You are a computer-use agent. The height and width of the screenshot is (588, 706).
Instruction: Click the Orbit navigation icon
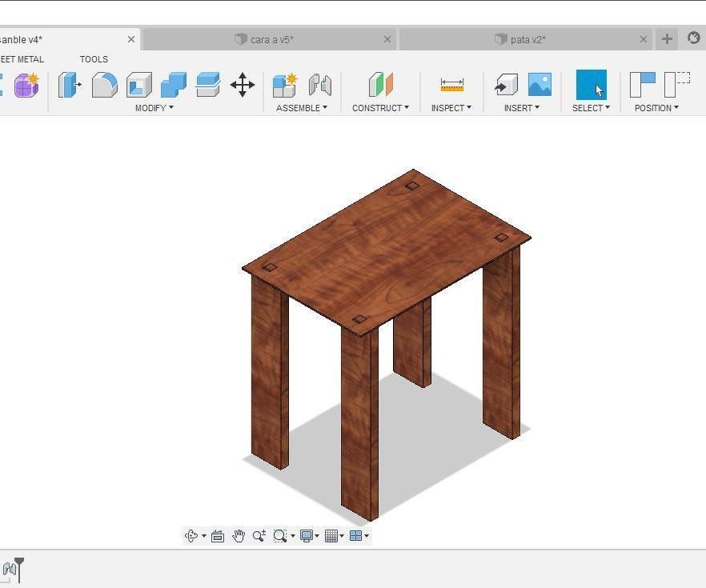point(191,536)
